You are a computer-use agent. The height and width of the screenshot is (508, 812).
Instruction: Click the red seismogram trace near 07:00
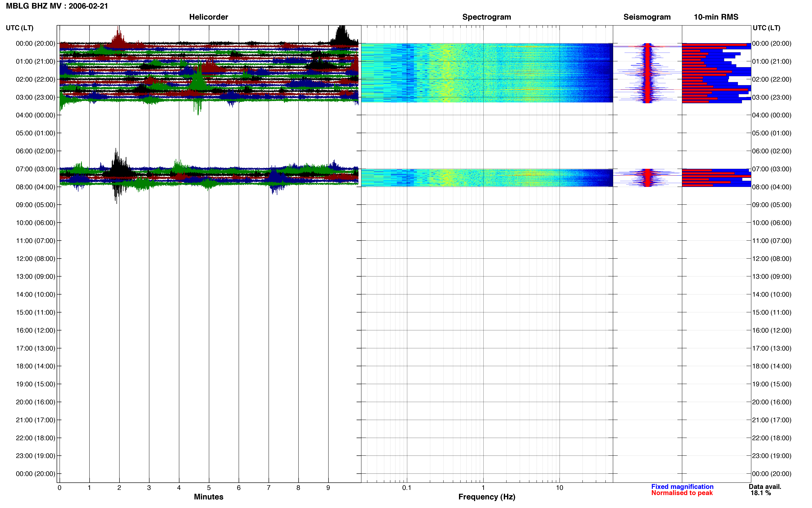[x=647, y=178]
